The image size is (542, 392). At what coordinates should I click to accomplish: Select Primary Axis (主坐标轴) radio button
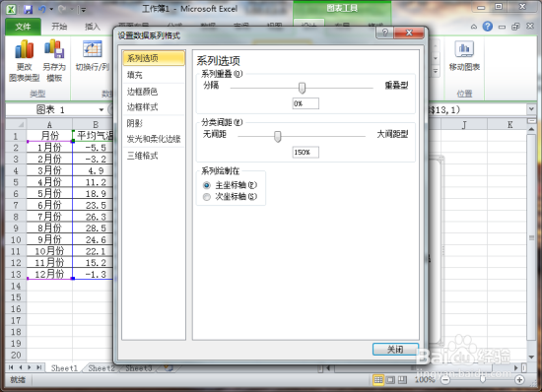pos(207,185)
